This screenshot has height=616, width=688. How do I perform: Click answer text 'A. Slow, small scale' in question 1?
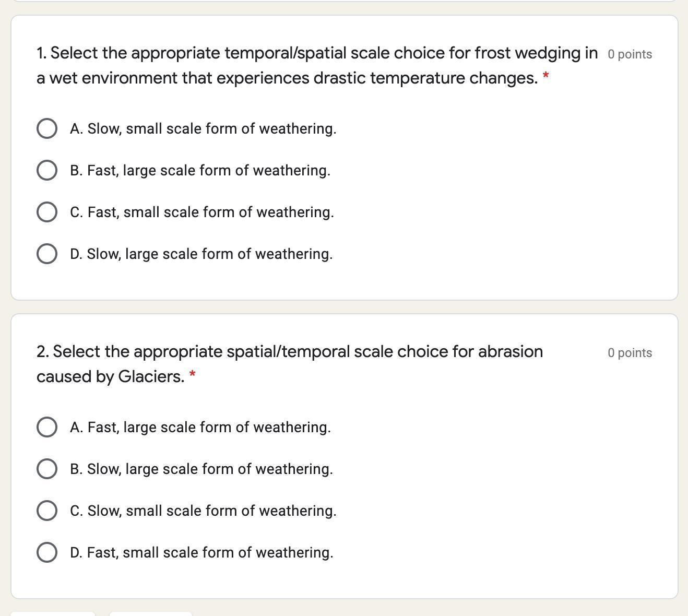click(203, 128)
